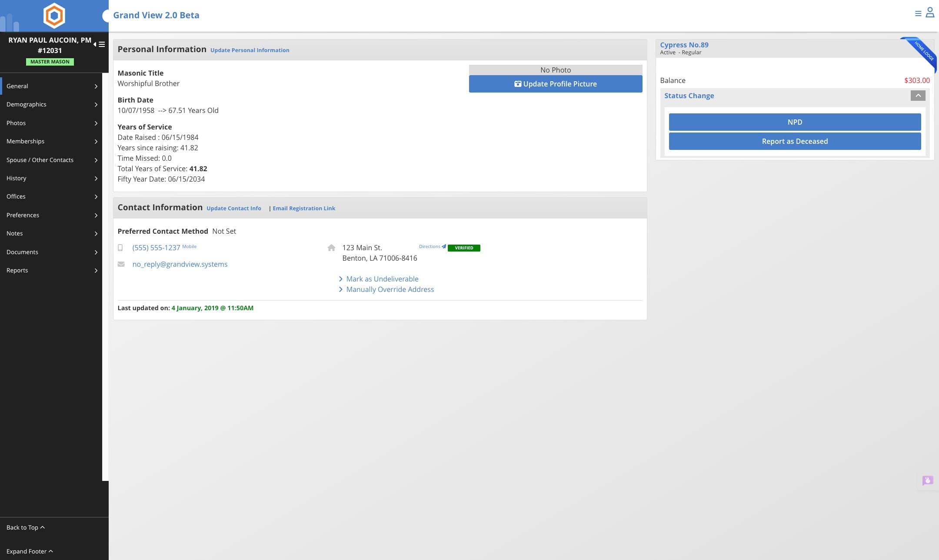939x560 pixels.
Task: Click the email envelope icon
Action: click(x=121, y=264)
